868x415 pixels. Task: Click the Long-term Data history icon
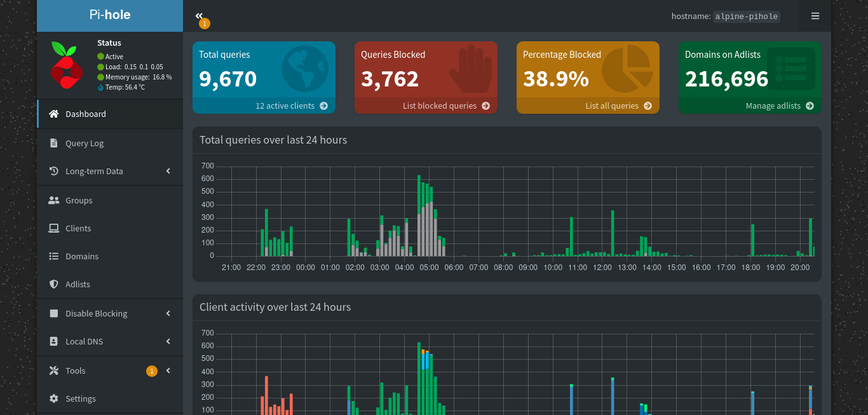coord(54,171)
